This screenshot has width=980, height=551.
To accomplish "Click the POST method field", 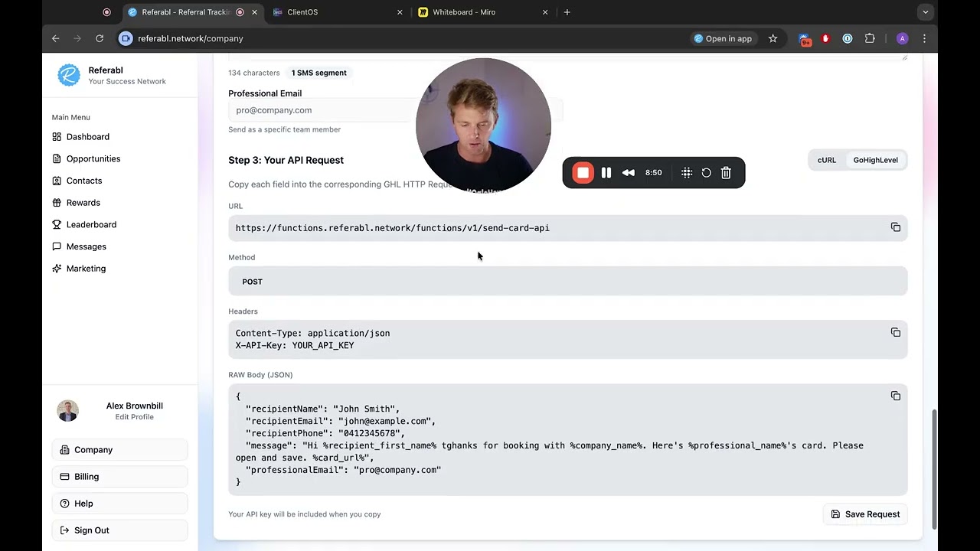I will [567, 282].
